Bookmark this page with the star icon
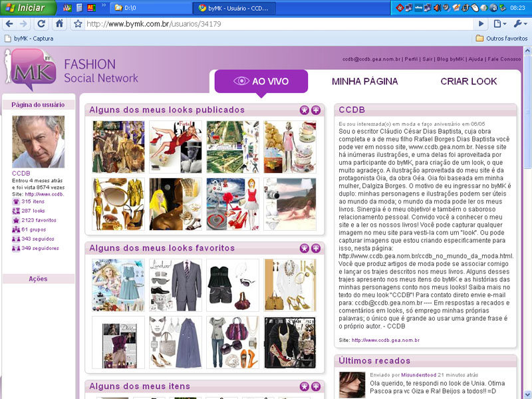Image resolution: width=532 pixels, height=399 pixels. coord(77,23)
